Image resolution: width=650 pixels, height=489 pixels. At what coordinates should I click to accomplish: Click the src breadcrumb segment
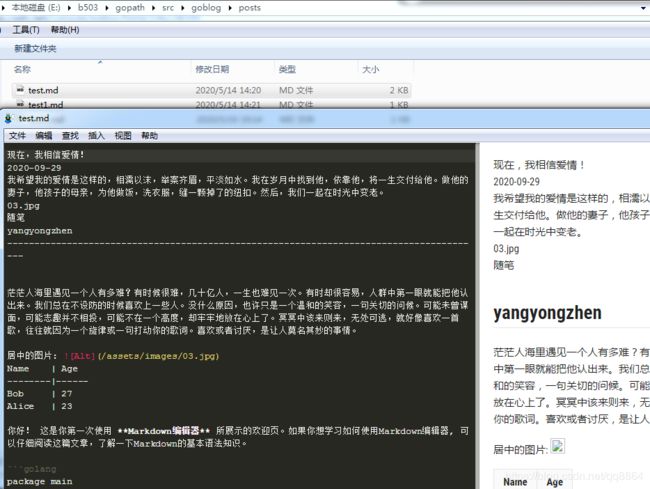tap(168, 7)
